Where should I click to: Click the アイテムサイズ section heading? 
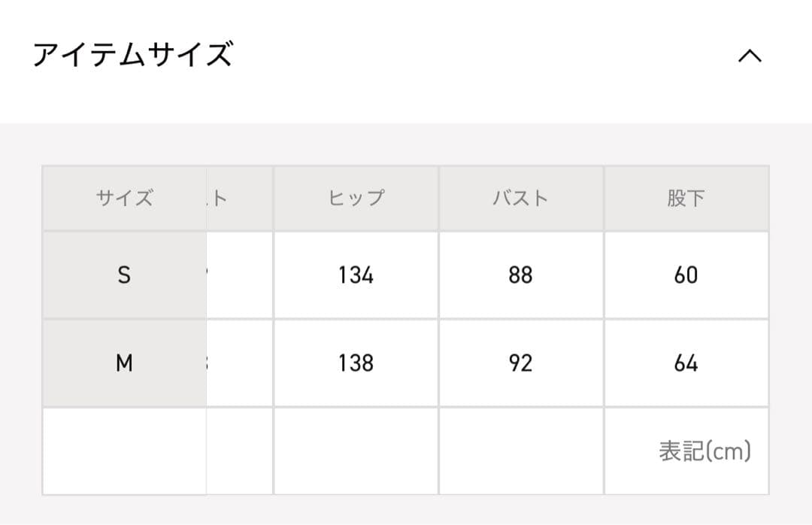pos(132,56)
